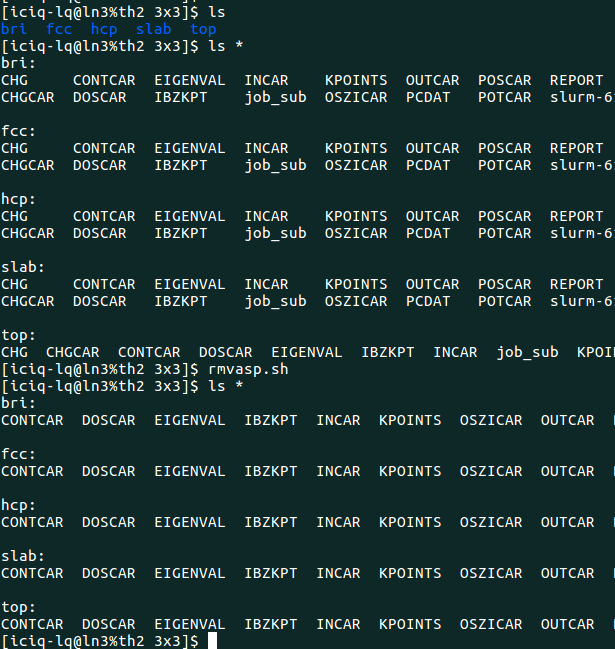
Task: Click the blue "slab" directory name
Action: coord(154,29)
